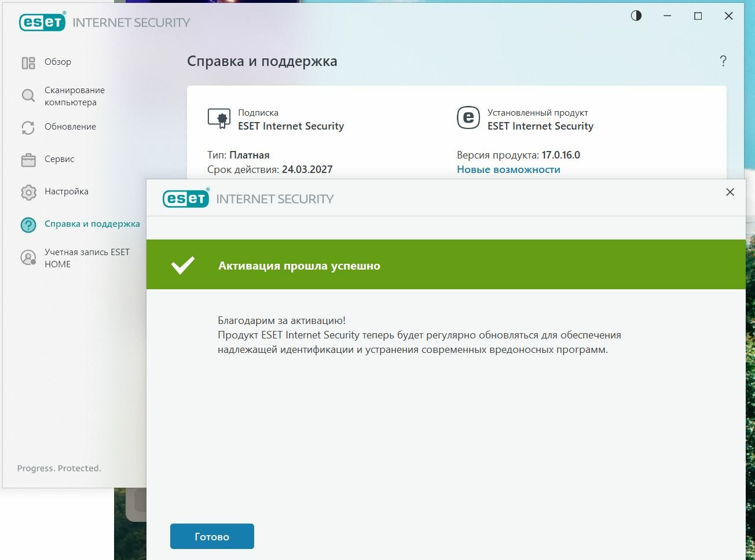The height and width of the screenshot is (560, 755).
Task: Click the ESET logo in activation dialog
Action: click(x=186, y=198)
